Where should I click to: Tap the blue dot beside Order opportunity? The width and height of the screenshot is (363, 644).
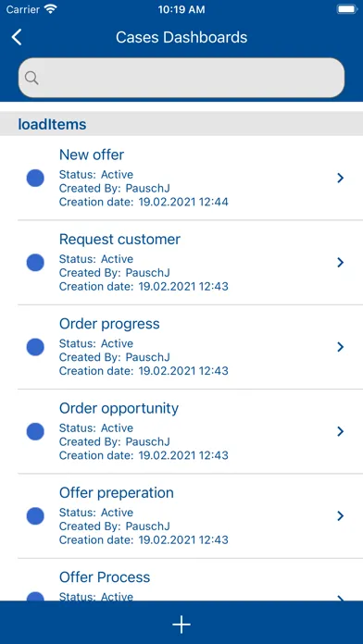tap(35, 432)
